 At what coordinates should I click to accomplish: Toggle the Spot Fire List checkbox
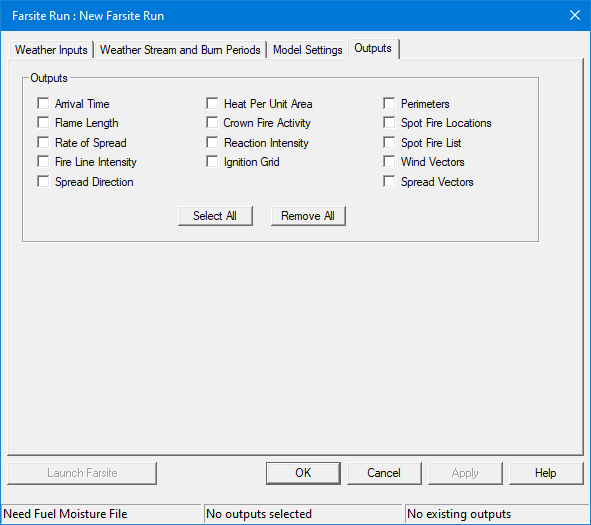tap(389, 142)
